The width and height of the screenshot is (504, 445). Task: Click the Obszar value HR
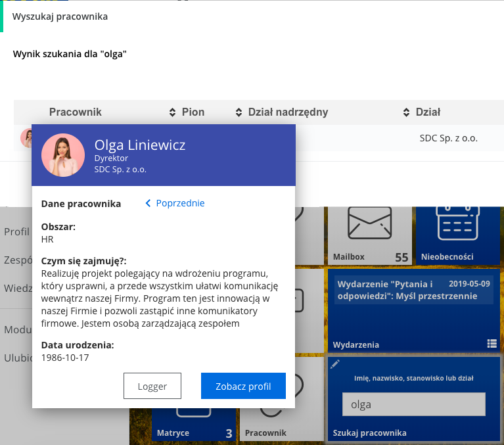pyautogui.click(x=47, y=239)
